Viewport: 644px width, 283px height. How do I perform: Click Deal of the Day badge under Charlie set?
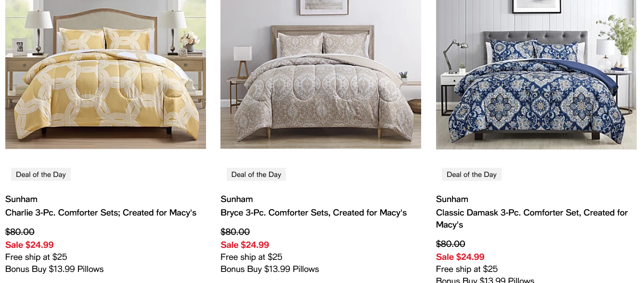[41, 175]
